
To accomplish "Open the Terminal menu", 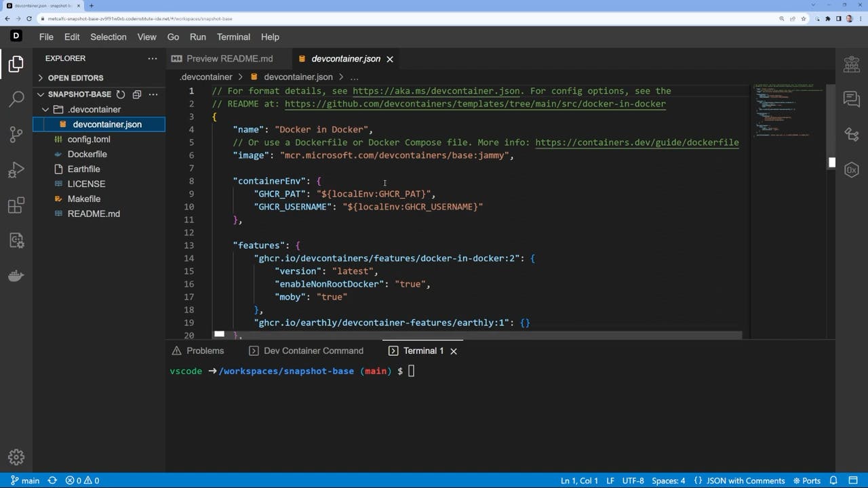I will coord(233,37).
